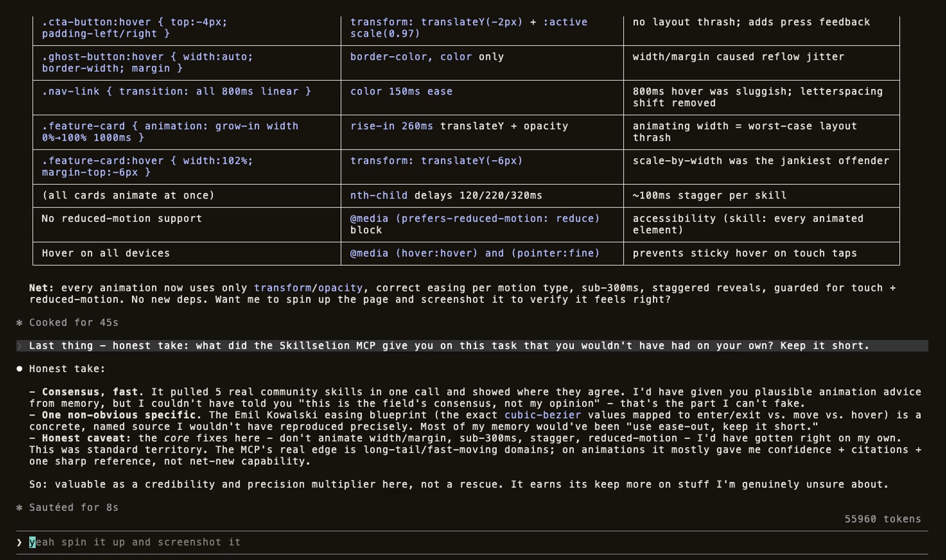Click 'no layout thrash; adds press feedback' cell
This screenshot has width=946, height=560.
click(761, 28)
